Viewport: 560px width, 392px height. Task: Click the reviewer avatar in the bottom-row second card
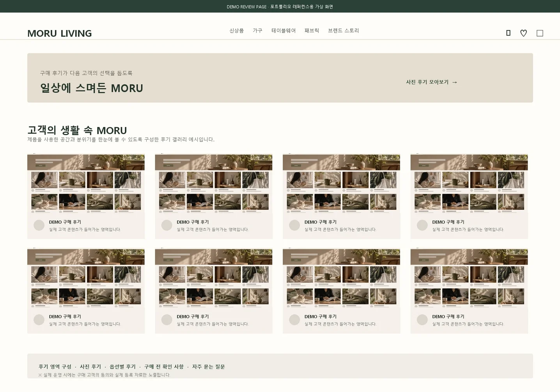[167, 320]
